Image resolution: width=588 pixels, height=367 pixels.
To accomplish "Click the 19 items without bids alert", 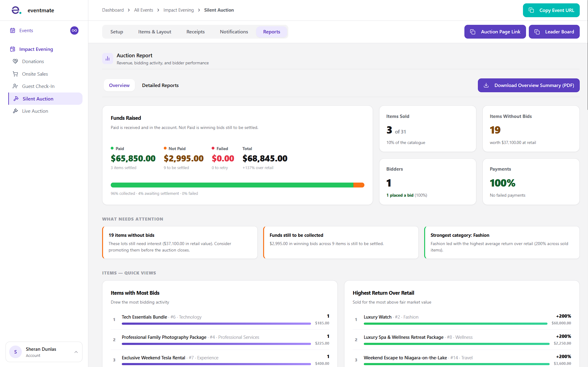I will click(x=180, y=242).
